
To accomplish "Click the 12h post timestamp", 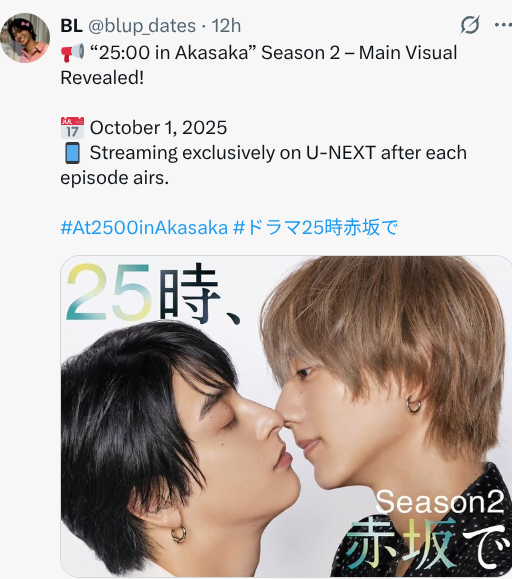I will click(x=226, y=26).
